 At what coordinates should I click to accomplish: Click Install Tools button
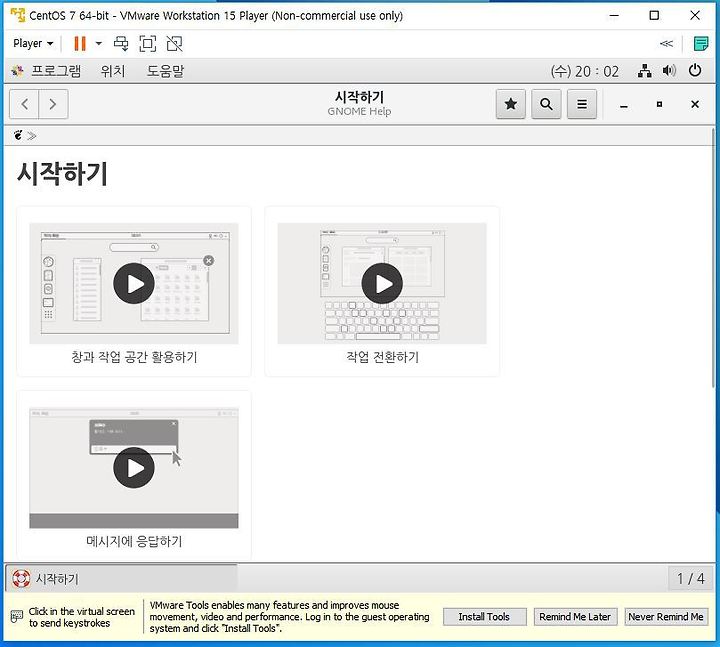(484, 617)
